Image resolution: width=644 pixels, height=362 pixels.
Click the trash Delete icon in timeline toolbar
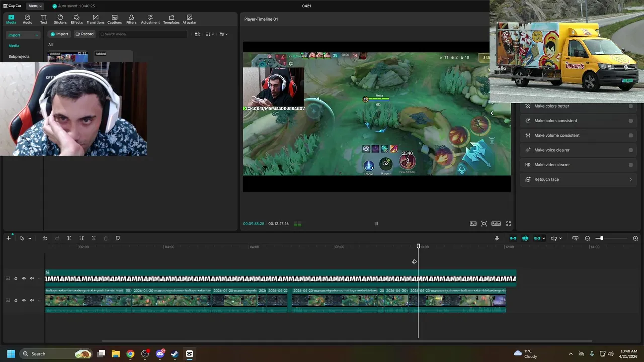(106, 238)
